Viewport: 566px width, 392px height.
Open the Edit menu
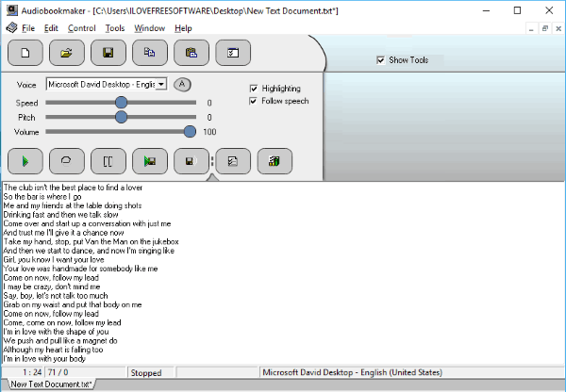coord(51,28)
